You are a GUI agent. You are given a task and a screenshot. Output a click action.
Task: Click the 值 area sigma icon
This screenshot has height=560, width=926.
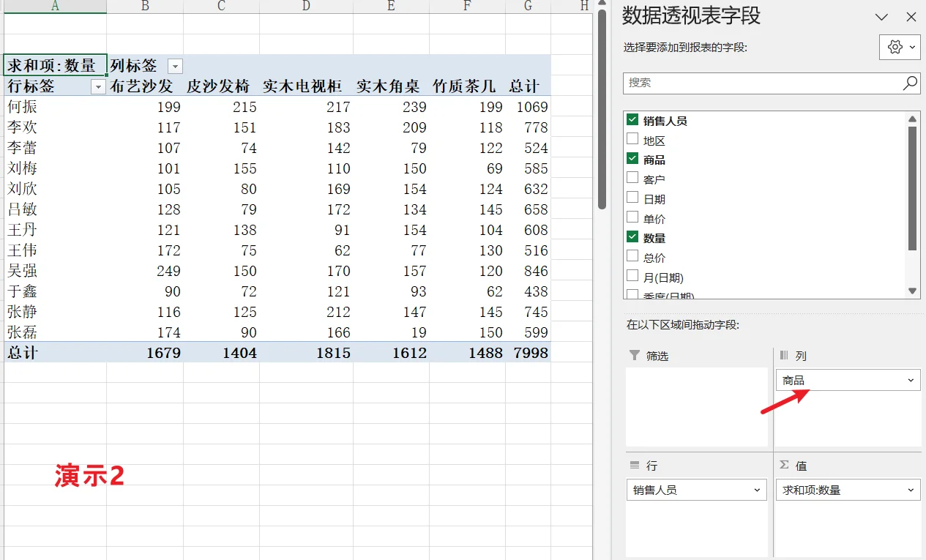784,466
